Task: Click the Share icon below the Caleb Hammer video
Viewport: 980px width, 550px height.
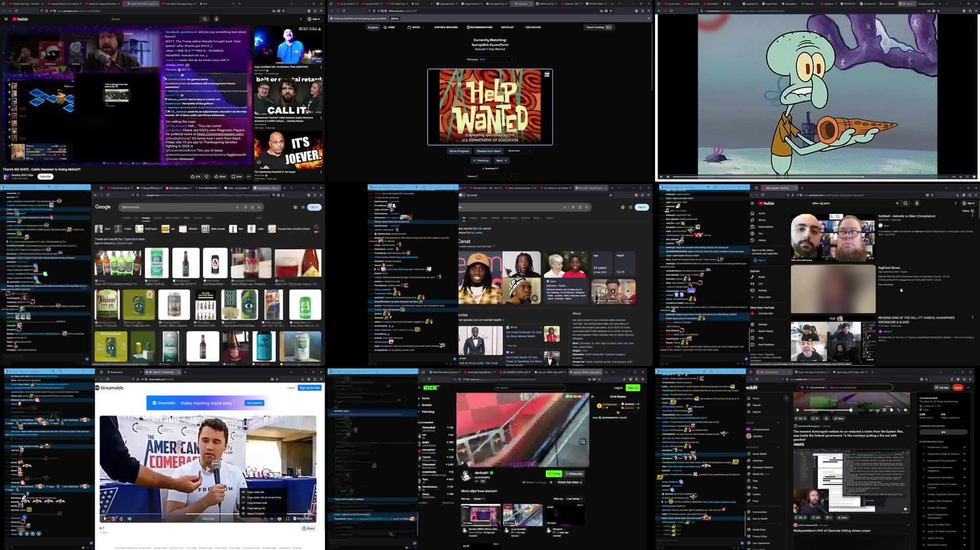Action: tap(220, 177)
